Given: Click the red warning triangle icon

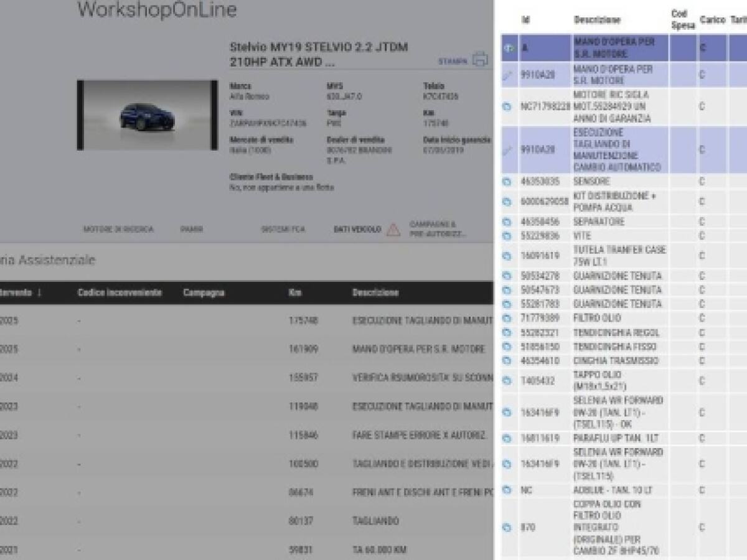Looking at the screenshot, I should pyautogui.click(x=393, y=230).
